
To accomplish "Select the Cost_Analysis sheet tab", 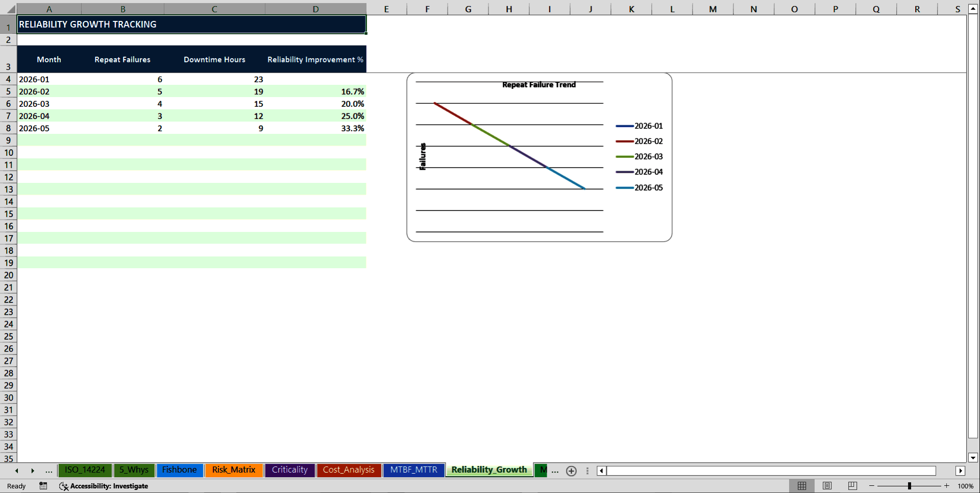I will pos(349,470).
